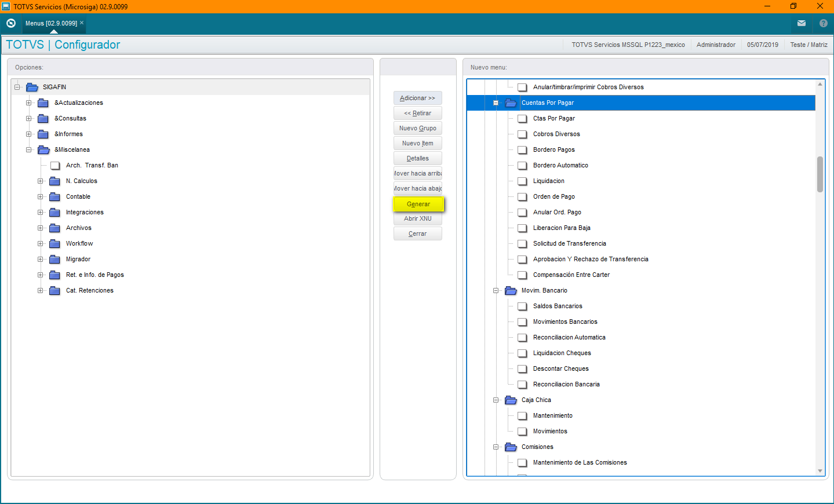Expand the N. Calculos node
This screenshot has width=834, height=504.
40,181
